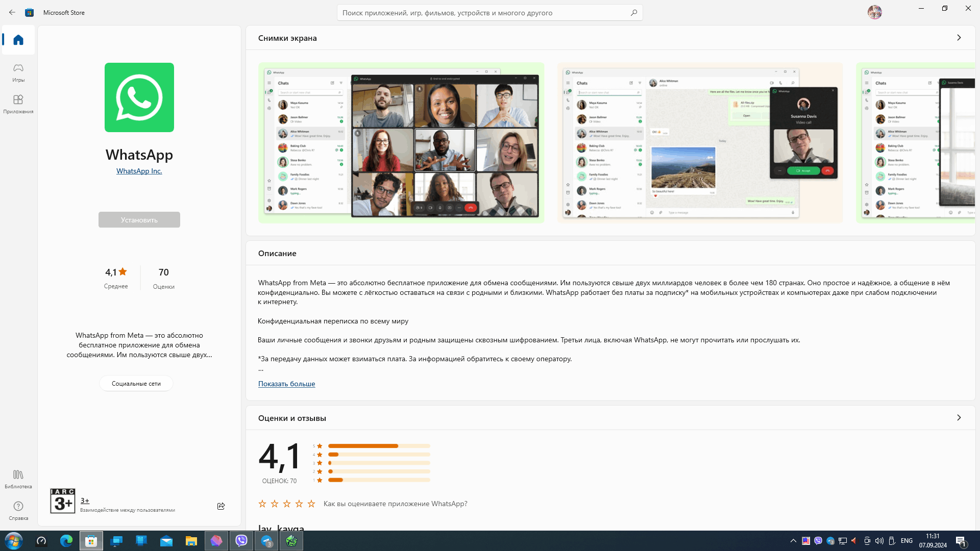Open the Home section in sidebar

coord(18,40)
